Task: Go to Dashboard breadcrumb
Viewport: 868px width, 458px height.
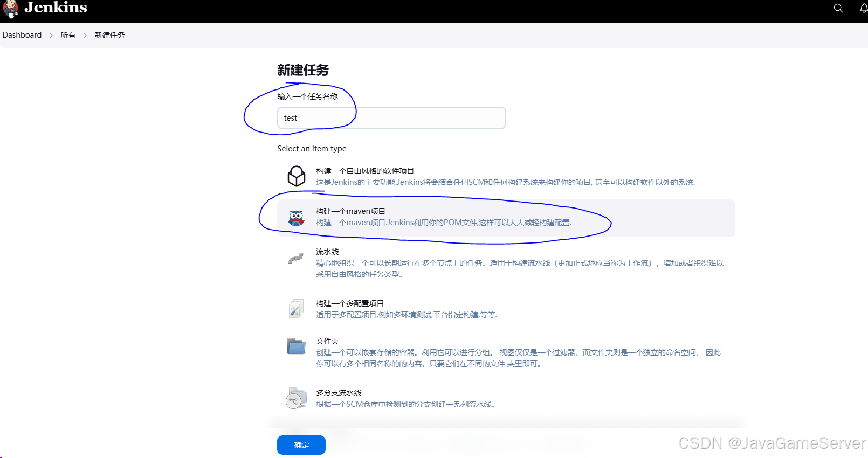Action: click(x=22, y=35)
